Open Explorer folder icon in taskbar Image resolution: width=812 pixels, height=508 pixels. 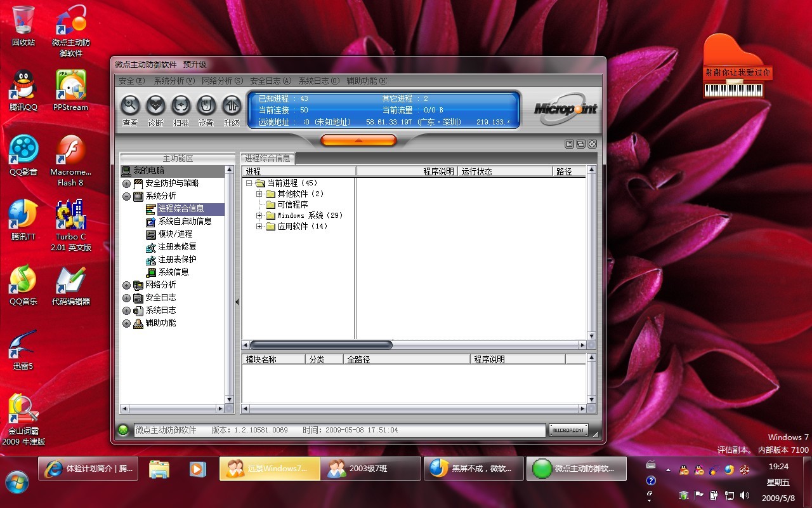click(x=159, y=469)
